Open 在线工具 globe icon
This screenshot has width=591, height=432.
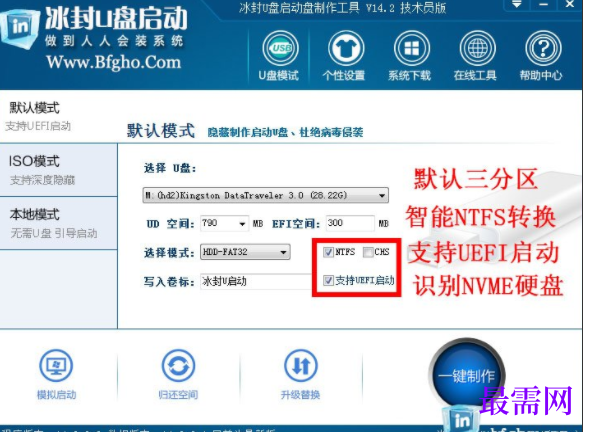(x=477, y=48)
